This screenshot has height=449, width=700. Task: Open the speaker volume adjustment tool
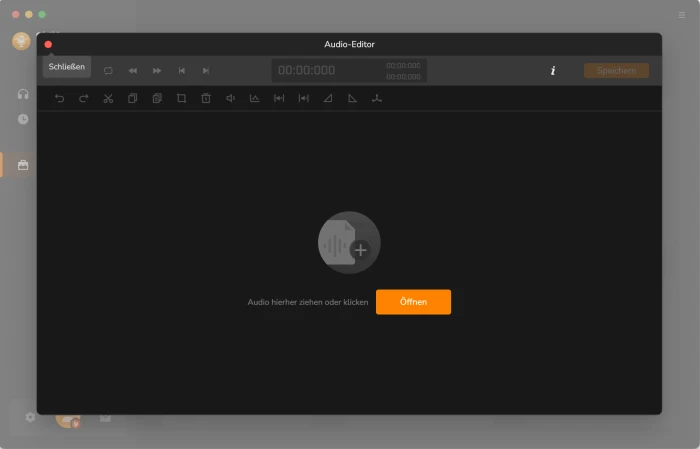[x=230, y=98]
